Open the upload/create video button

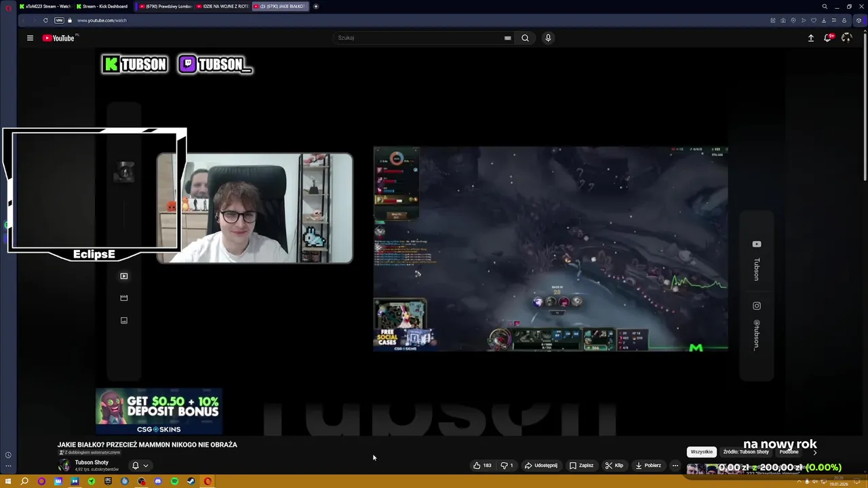(x=810, y=38)
